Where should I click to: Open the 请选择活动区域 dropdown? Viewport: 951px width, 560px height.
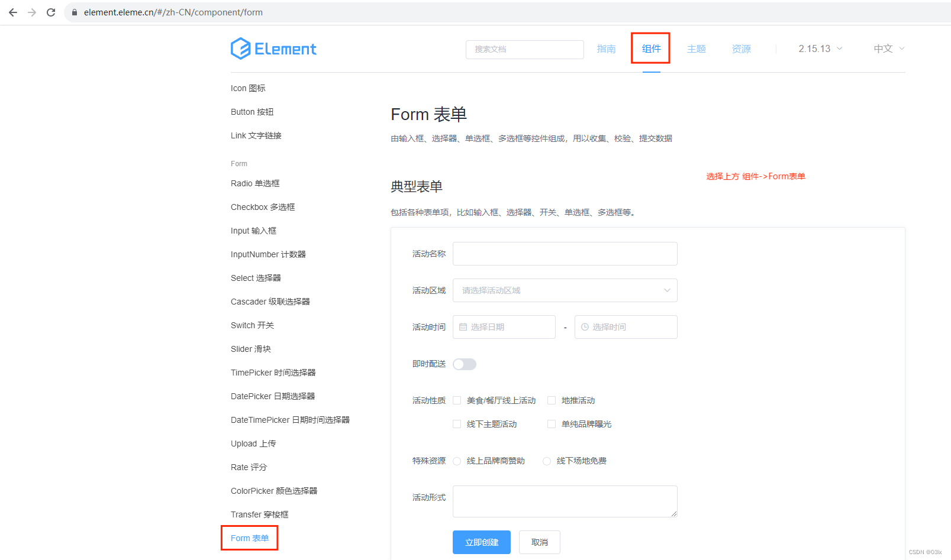pos(564,290)
